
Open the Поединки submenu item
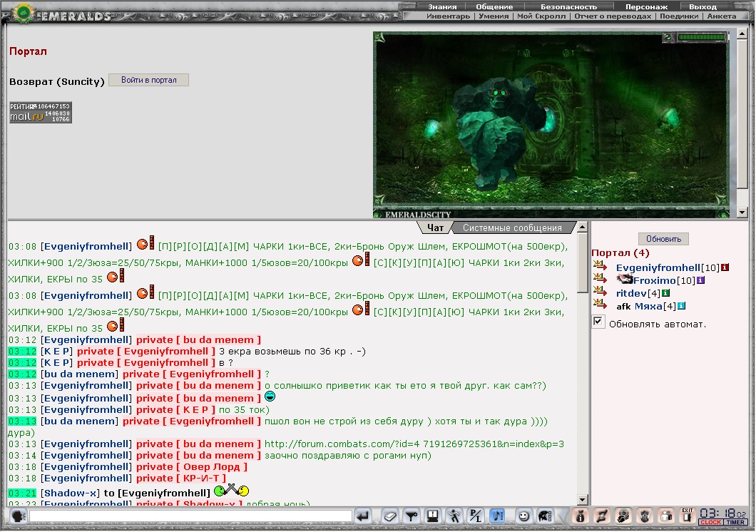pyautogui.click(x=679, y=16)
